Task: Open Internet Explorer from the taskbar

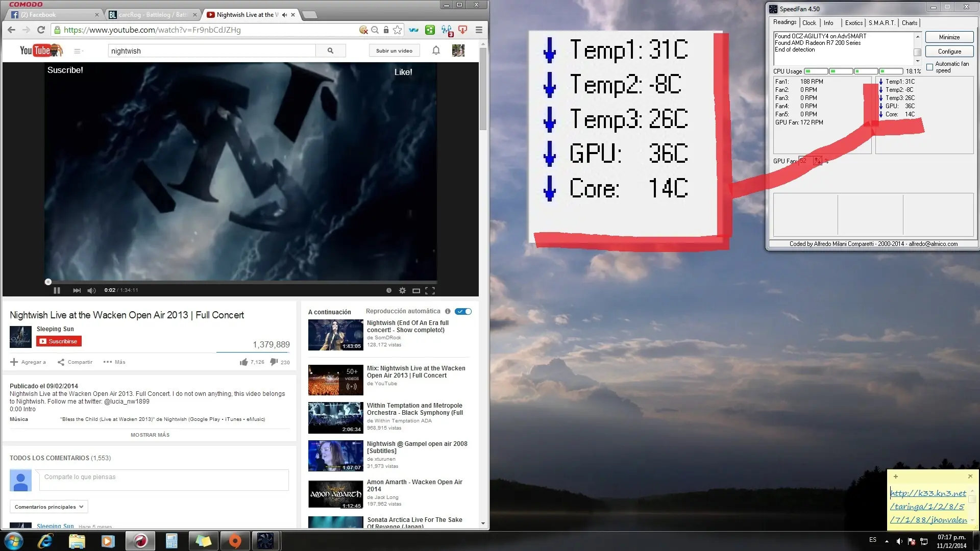Action: point(45,541)
